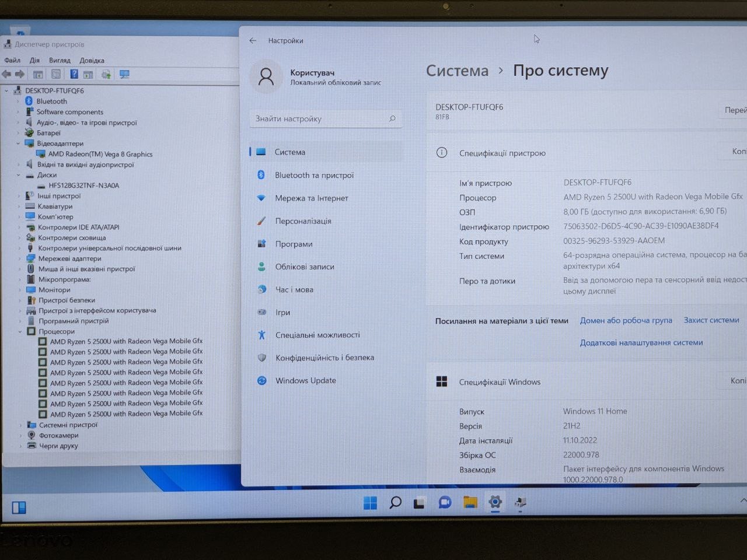Expand Клавіатури node
The image size is (747, 560).
point(18,206)
